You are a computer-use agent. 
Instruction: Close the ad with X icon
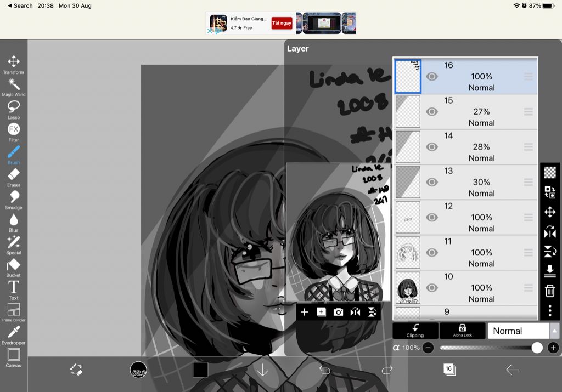coord(210,31)
